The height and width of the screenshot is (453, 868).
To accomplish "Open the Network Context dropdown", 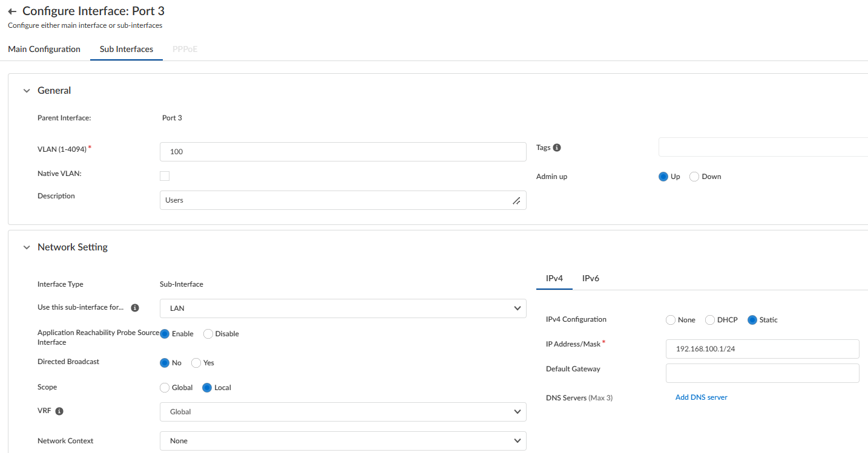I will click(x=342, y=440).
